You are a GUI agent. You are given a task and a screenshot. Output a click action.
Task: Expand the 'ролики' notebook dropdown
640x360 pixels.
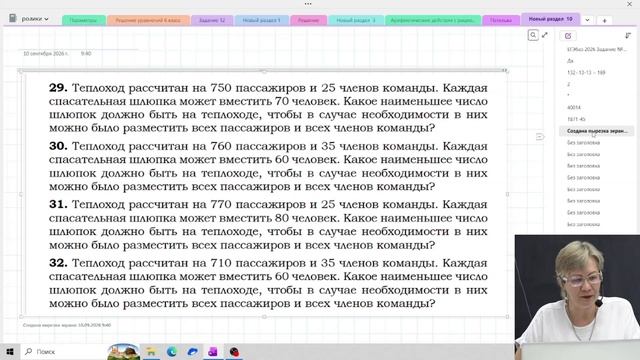(35, 19)
